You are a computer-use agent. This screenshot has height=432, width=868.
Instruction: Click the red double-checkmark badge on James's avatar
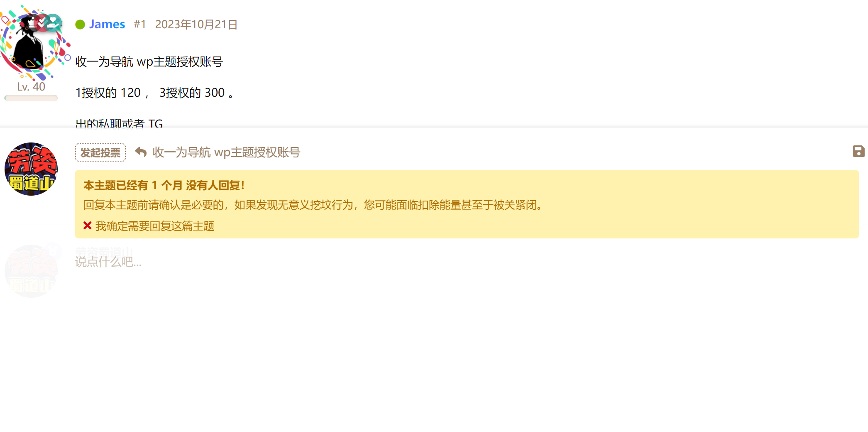pos(42,22)
